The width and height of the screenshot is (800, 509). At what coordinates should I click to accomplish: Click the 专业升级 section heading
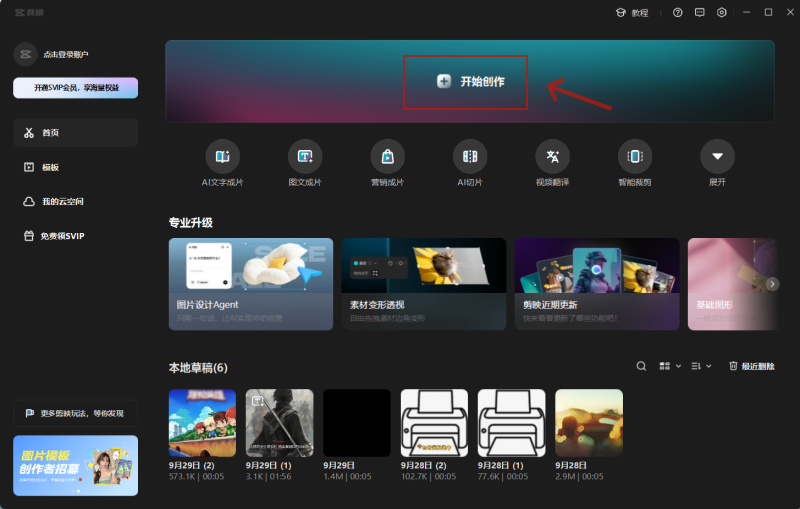tap(191, 223)
